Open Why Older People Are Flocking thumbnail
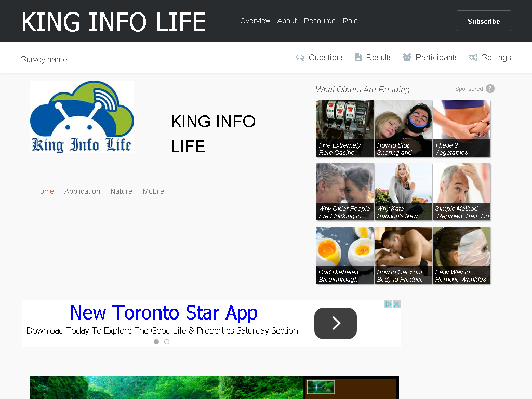532x399 pixels. point(345,192)
